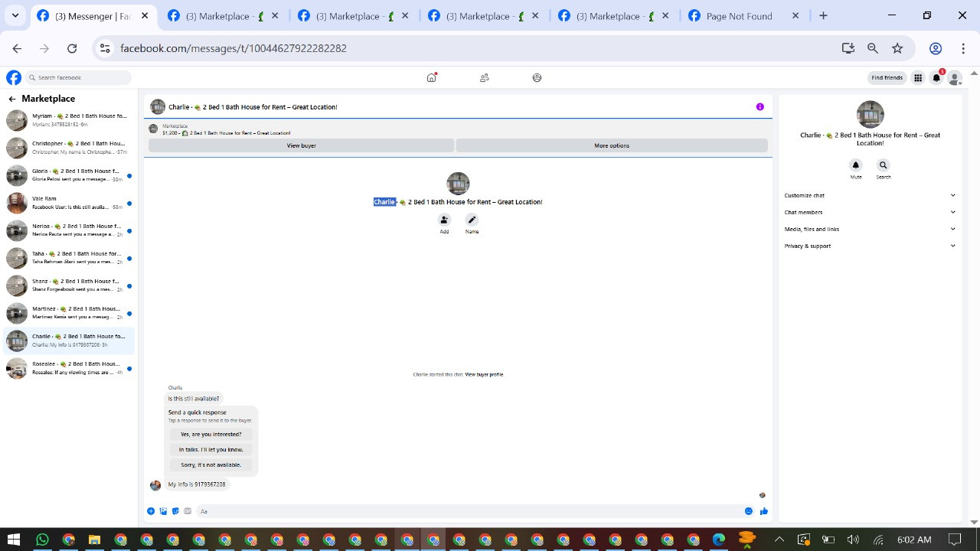Click the message text input field

(469, 511)
